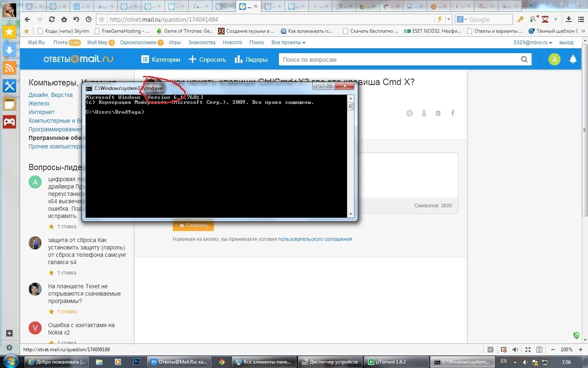Reload the current page
The height and width of the screenshot is (368, 588).
[x=52, y=19]
